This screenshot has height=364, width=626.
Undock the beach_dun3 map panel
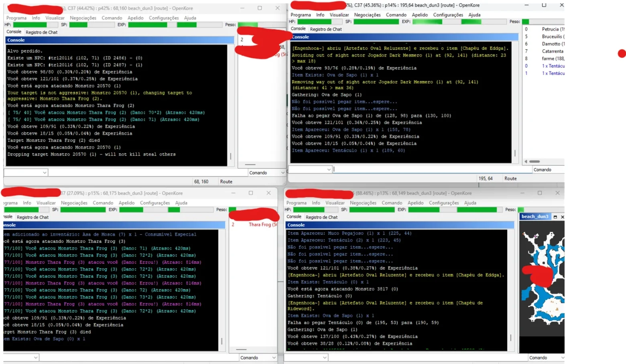555,217
